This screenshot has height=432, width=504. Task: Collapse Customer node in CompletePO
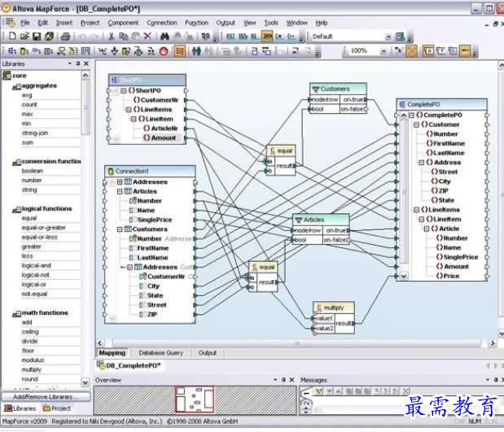coord(416,124)
